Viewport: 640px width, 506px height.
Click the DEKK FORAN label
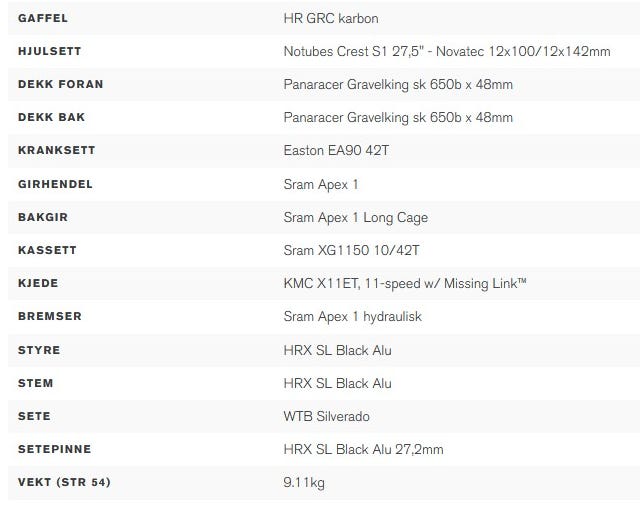tap(60, 84)
